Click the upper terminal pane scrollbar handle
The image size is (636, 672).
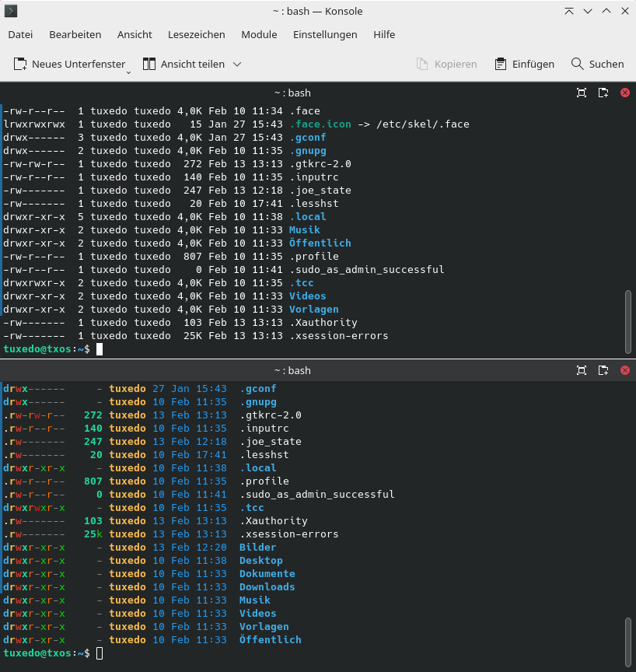pyautogui.click(x=628, y=322)
